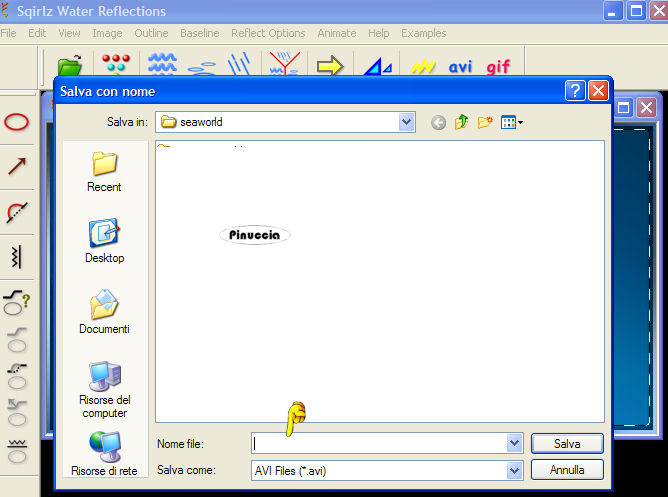Click the blue triangles resize icon
This screenshot has height=497, width=668.
[x=377, y=67]
